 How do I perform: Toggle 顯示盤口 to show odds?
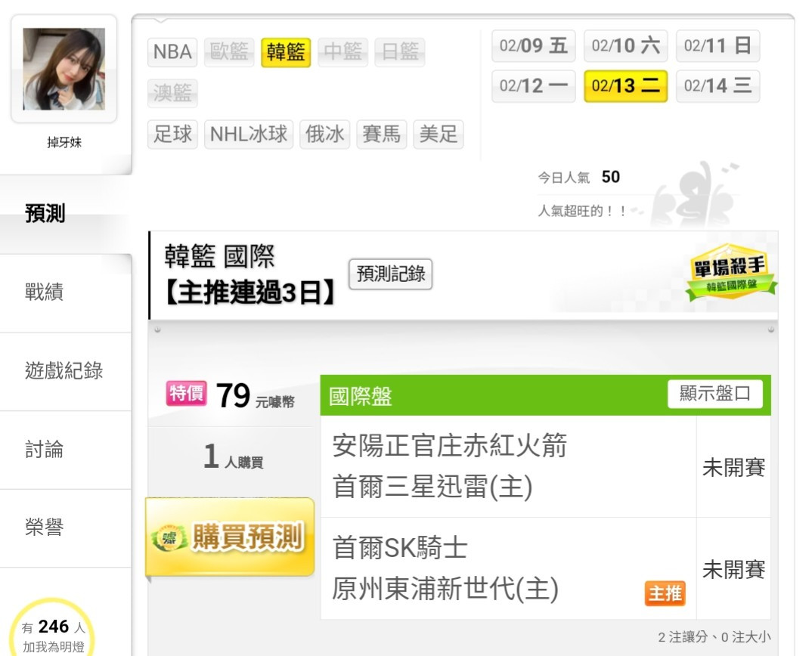click(714, 394)
